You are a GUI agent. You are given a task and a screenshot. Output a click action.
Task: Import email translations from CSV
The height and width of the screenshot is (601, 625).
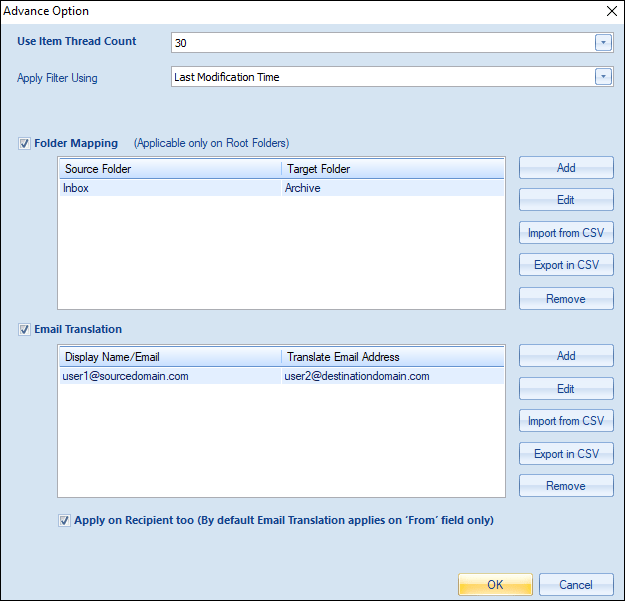click(x=566, y=421)
